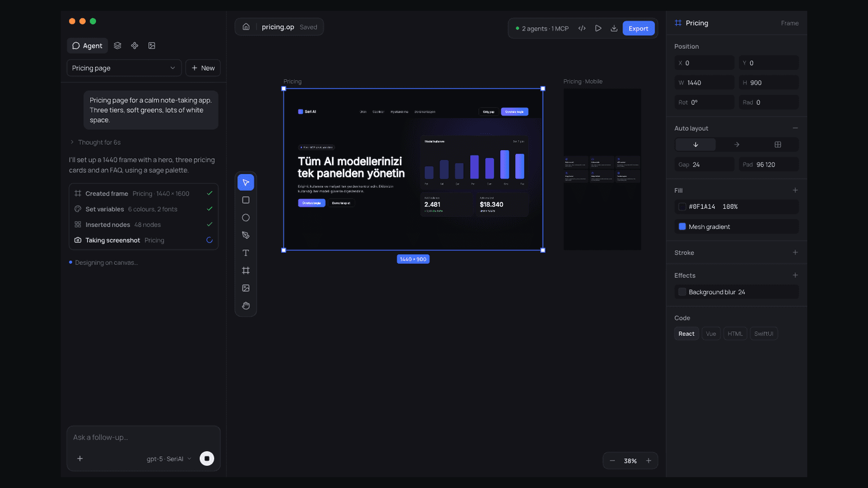This screenshot has height=488, width=868.
Task: Open the Pricing page conversation dropdown
Action: [124, 68]
